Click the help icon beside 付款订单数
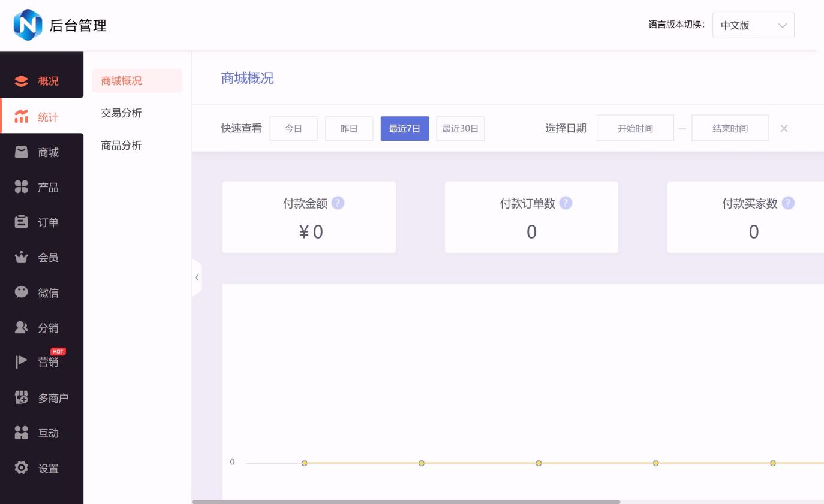Screen dimensions: 824x504 pos(566,203)
